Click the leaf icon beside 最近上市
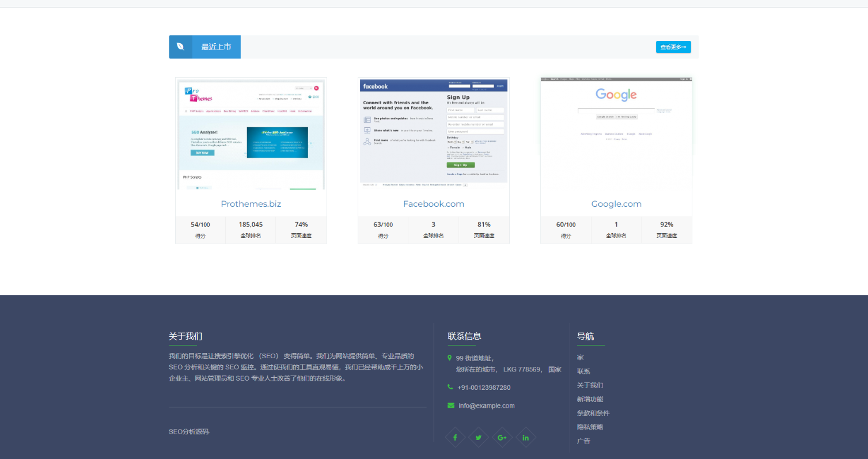Screen dimensions: 868x459 [180, 47]
